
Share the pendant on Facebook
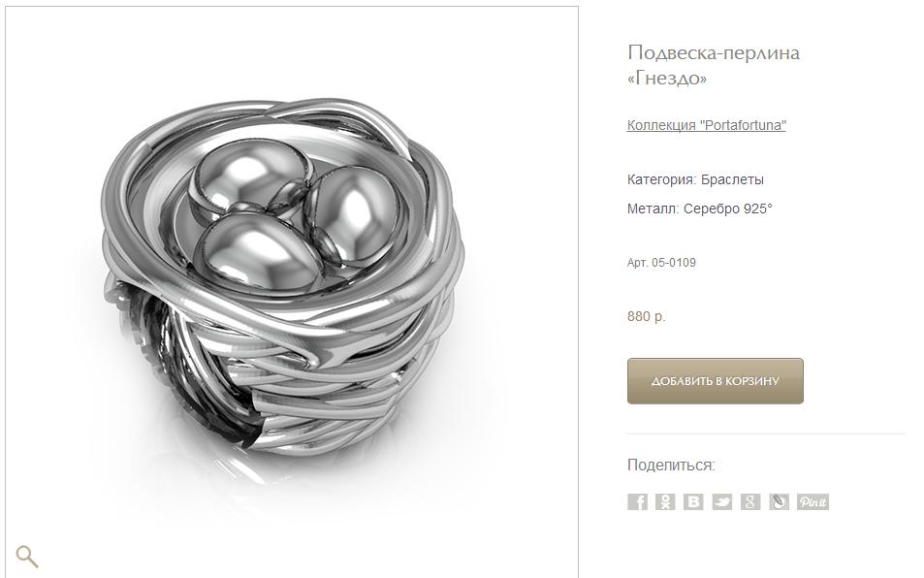tap(637, 502)
